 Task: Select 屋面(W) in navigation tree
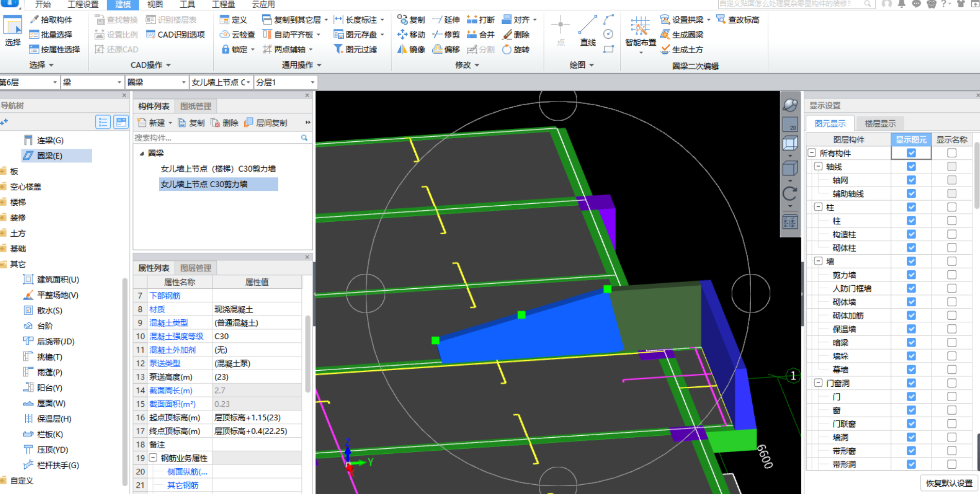45,403
